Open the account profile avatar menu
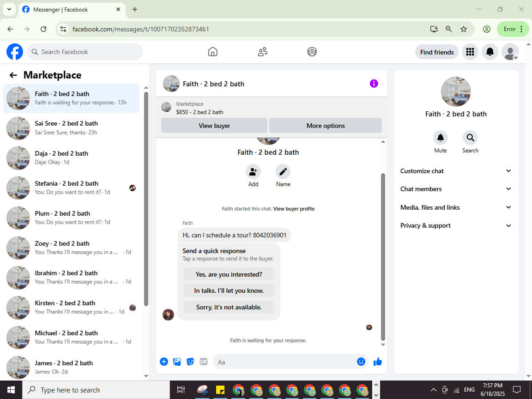Viewport: 532px width, 399px height. pos(510,52)
